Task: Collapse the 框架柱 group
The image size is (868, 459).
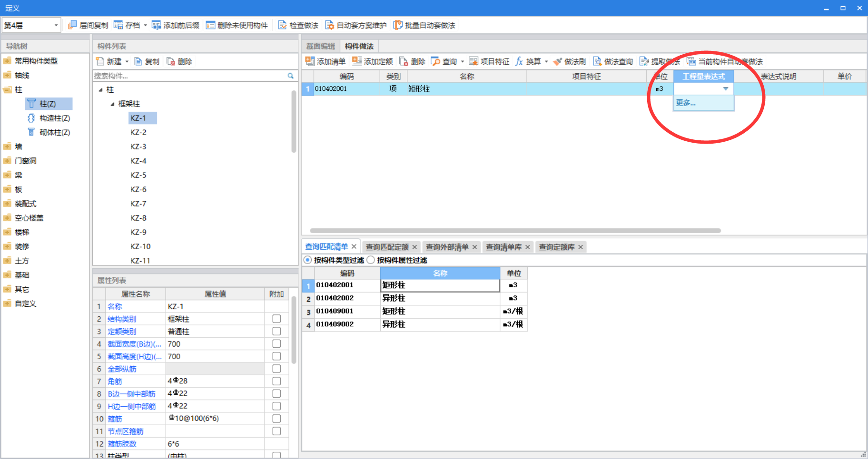Action: 112,104
